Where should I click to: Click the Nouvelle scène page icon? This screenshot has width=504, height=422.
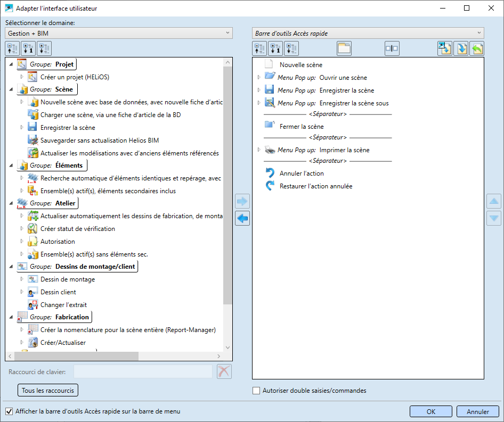click(269, 64)
